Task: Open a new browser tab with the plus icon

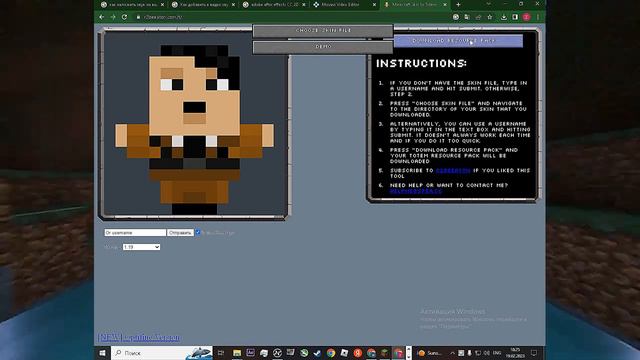Action: pyautogui.click(x=458, y=4)
